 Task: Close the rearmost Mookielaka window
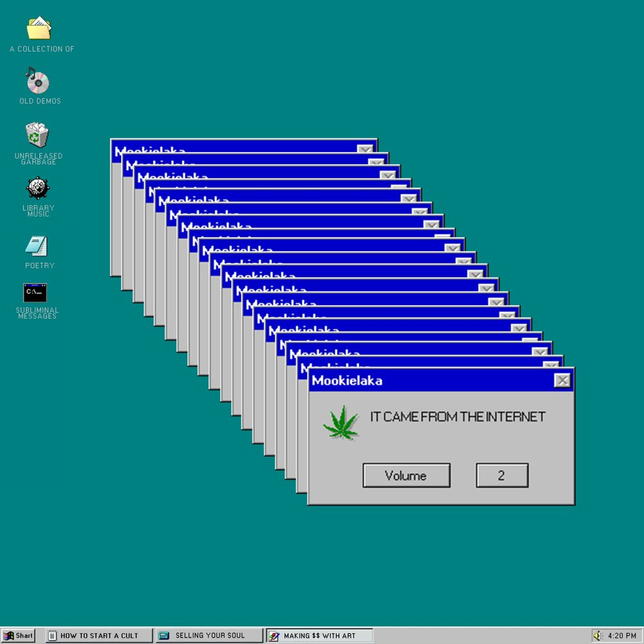[366, 148]
